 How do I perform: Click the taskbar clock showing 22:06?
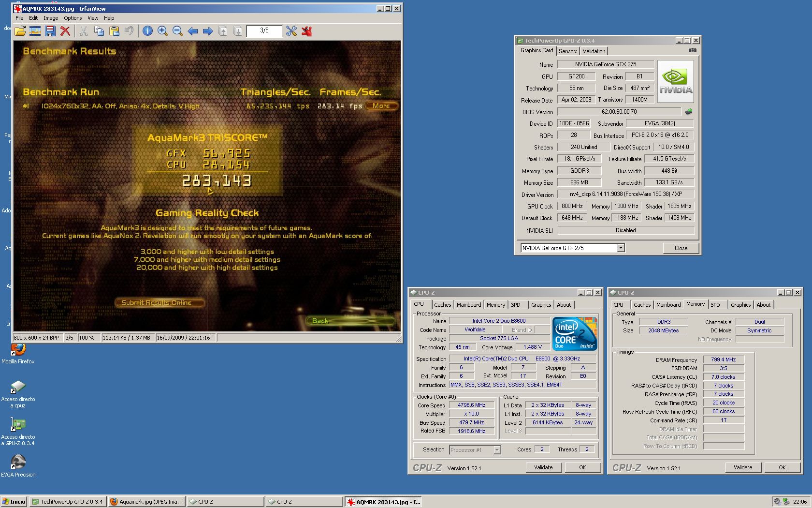(x=799, y=502)
